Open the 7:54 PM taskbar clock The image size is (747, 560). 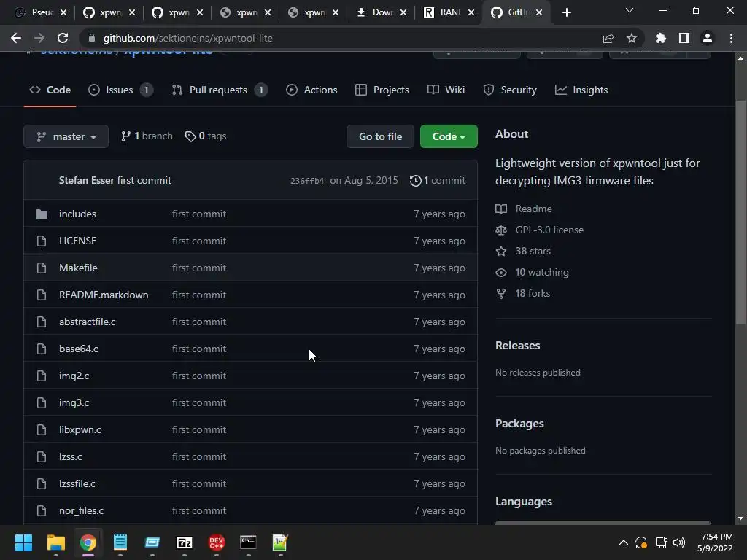click(715, 542)
